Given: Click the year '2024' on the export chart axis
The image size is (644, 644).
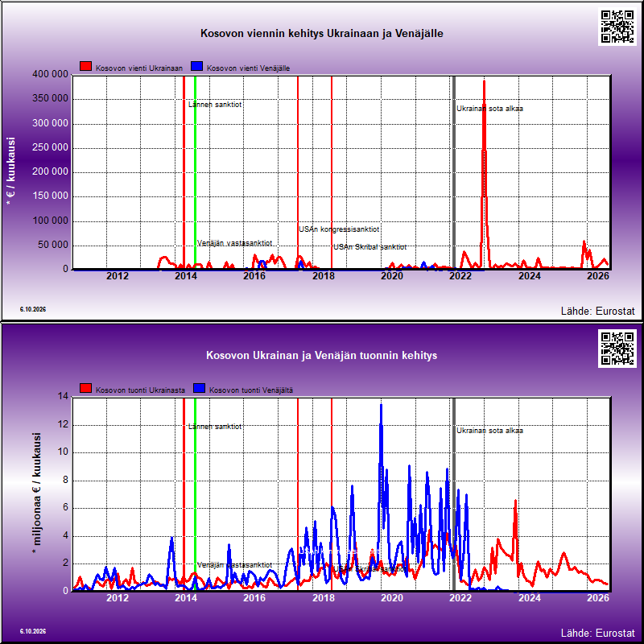Looking at the screenshot, I should point(530,276).
